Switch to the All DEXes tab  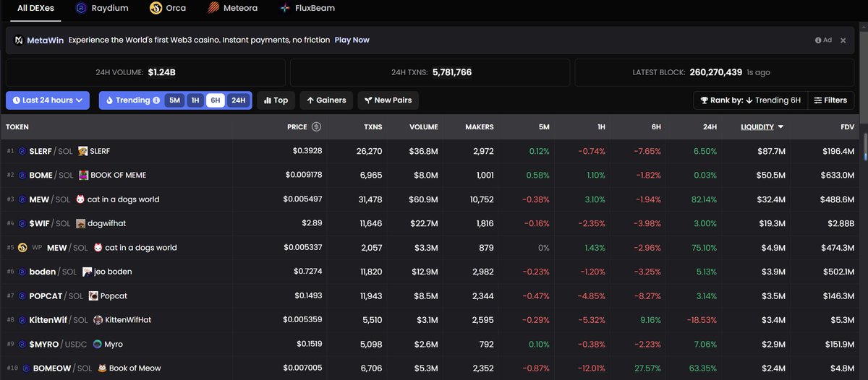(34, 9)
